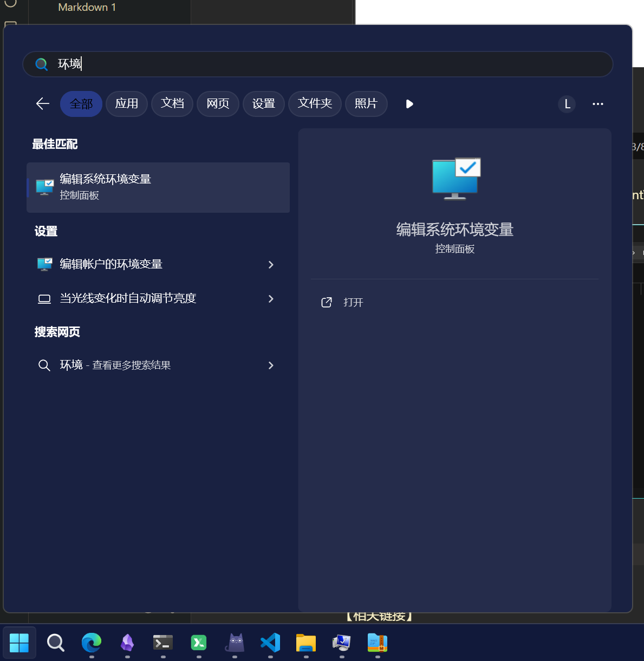Image resolution: width=644 pixels, height=661 pixels.
Task: Expand the 环境 web search result arrow
Action: (x=271, y=365)
